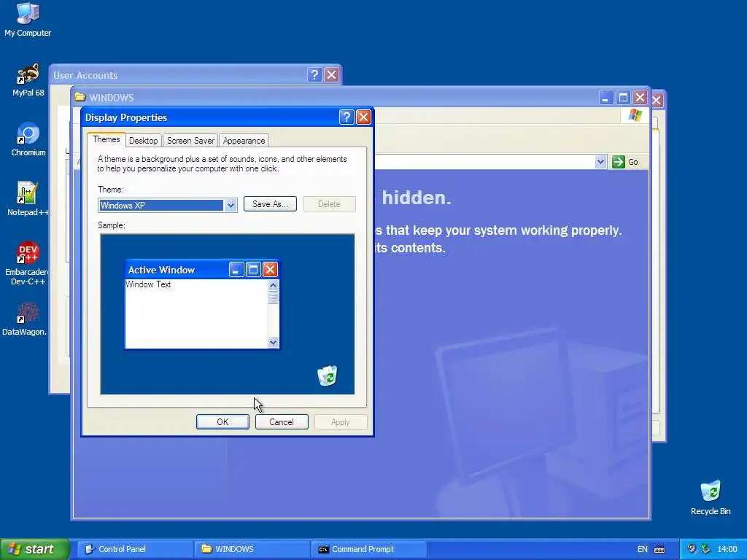Launch MyPal 68 browser shortcut
This screenshot has height=560, width=747.
[x=28, y=80]
